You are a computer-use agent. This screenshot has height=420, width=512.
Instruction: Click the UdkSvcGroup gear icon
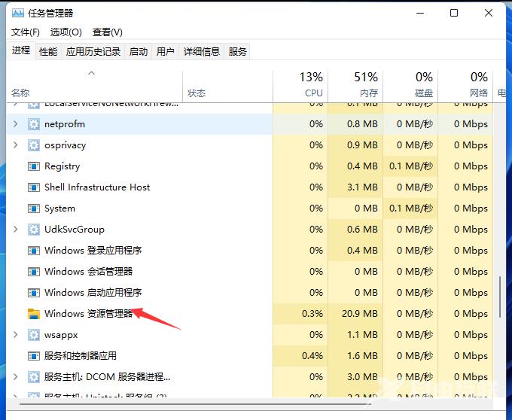(x=34, y=230)
